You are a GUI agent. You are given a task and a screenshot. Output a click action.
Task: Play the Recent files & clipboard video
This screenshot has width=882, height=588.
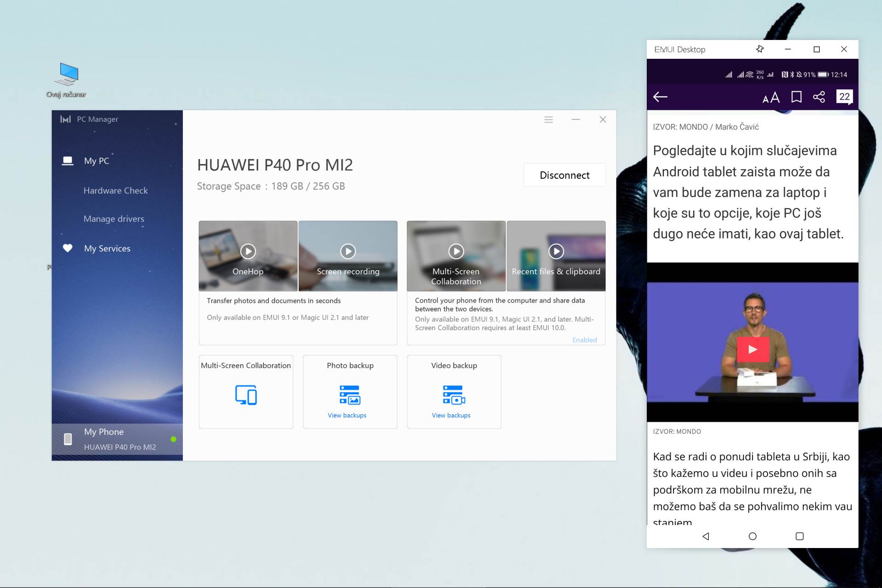[556, 251]
